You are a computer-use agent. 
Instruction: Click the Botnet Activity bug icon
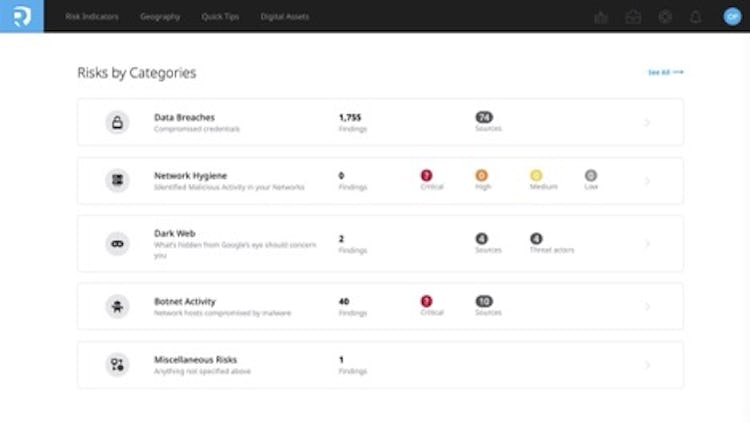click(117, 306)
